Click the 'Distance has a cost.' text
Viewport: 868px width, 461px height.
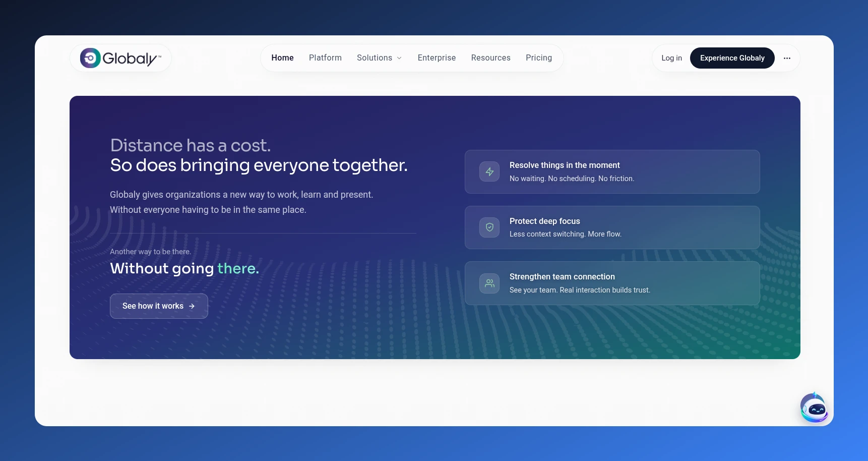(191, 145)
